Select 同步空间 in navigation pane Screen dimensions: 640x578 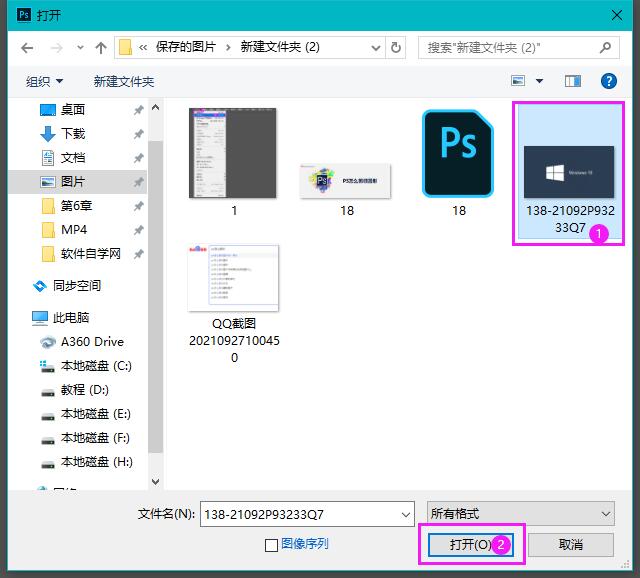[x=77, y=286]
